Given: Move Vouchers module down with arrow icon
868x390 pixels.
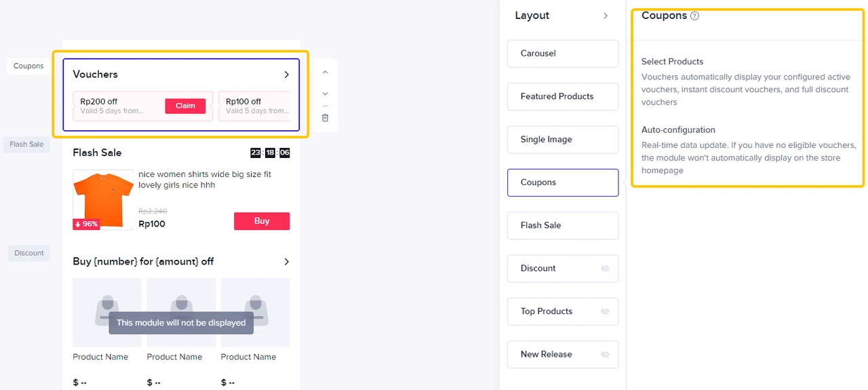Looking at the screenshot, I should (x=325, y=94).
